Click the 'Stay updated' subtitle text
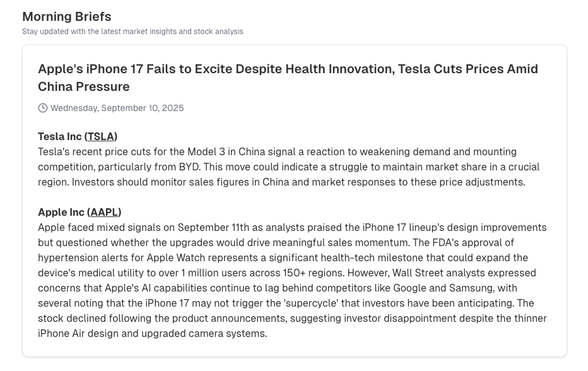Image resolution: width=588 pixels, height=371 pixels. click(x=132, y=32)
